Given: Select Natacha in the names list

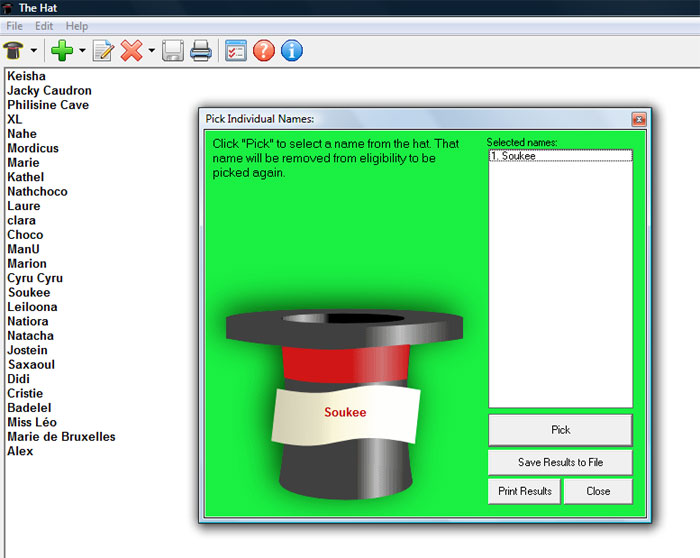Looking at the screenshot, I should point(30,336).
